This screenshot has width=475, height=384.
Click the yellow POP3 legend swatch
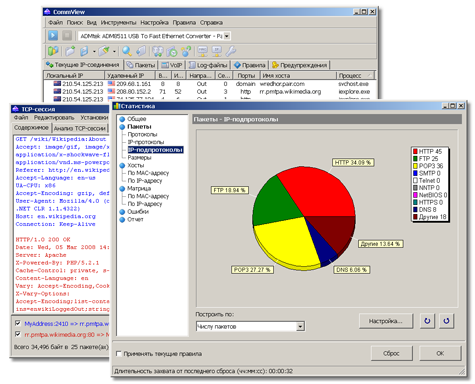click(415, 166)
